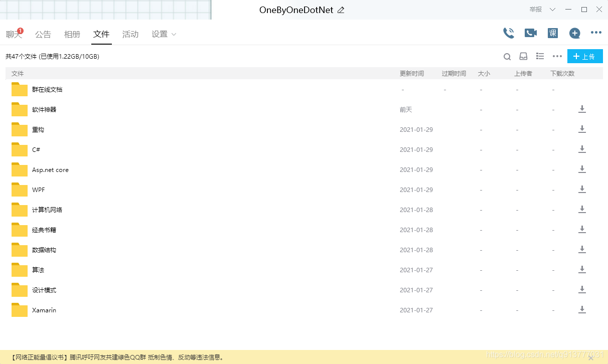Viewport: 608px width, 364px height.
Task: Switch to the 活动 tab
Action: [130, 34]
